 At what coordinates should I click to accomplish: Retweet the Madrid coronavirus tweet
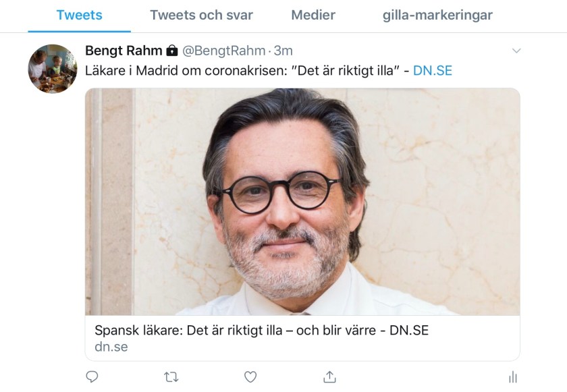tap(171, 377)
